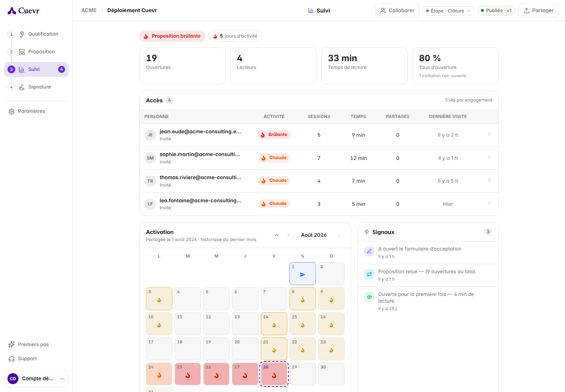565x392 pixels.
Task: Expand lea.fontaine access row chevron
Action: click(489, 203)
